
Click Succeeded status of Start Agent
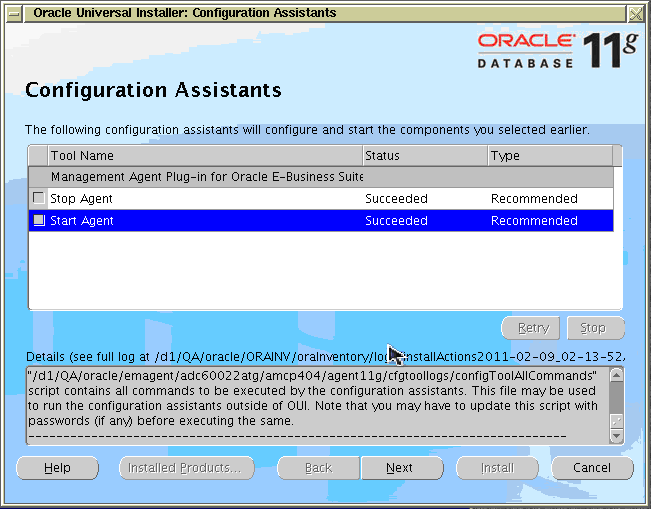[x=396, y=221]
